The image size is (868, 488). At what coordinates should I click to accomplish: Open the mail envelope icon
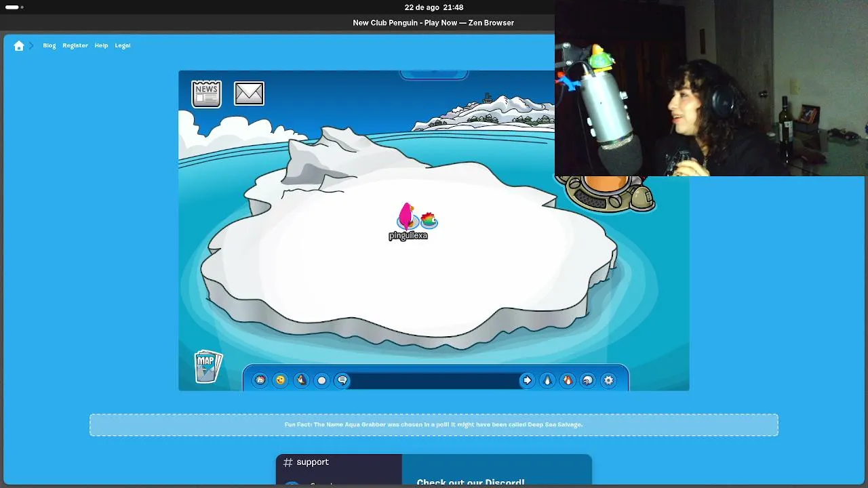[249, 94]
